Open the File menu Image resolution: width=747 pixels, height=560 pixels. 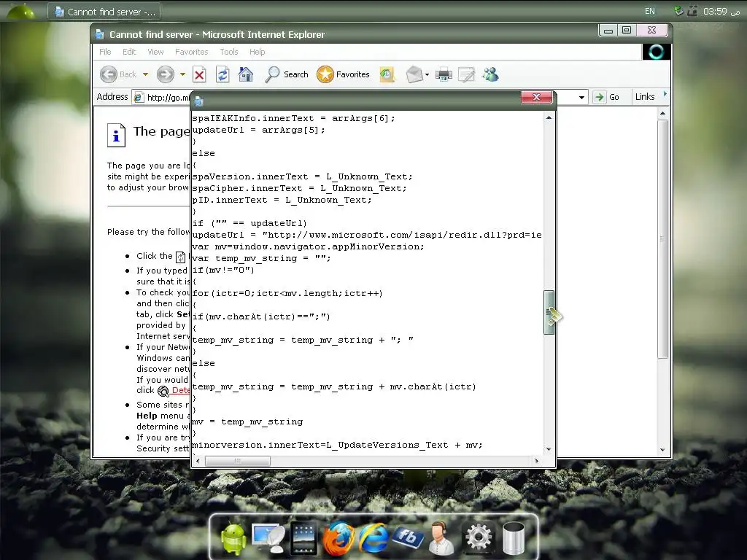(105, 52)
